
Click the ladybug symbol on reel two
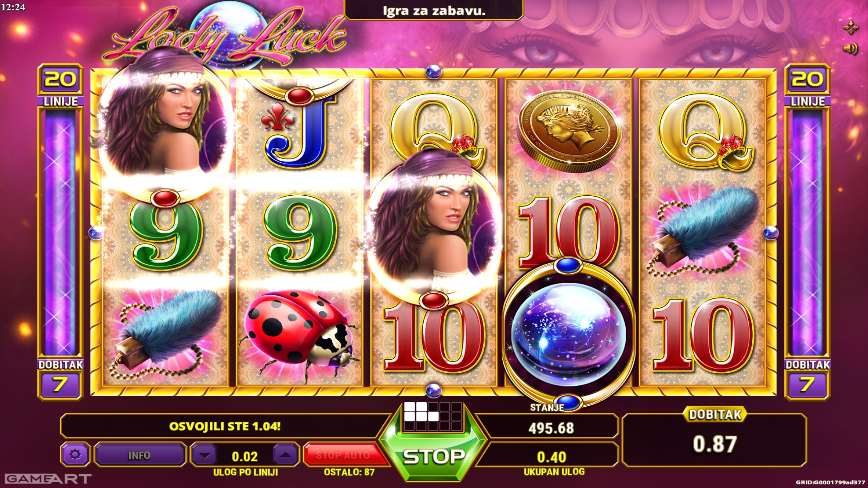coord(298,335)
